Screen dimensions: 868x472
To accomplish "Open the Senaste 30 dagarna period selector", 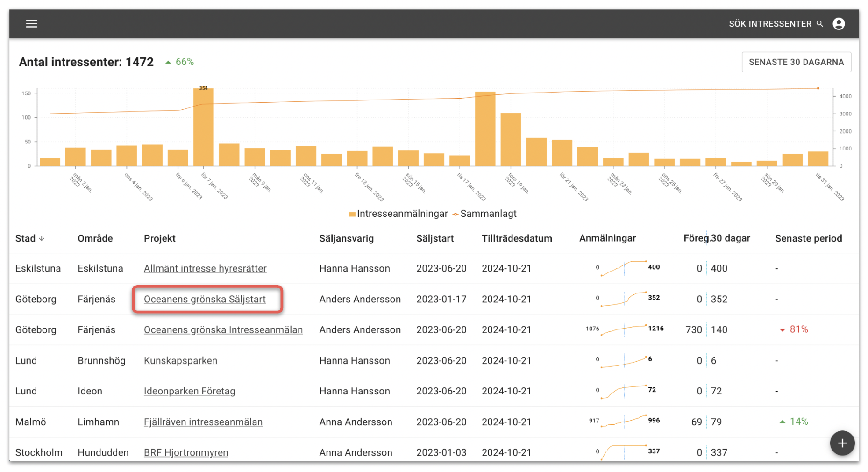I will pos(796,62).
